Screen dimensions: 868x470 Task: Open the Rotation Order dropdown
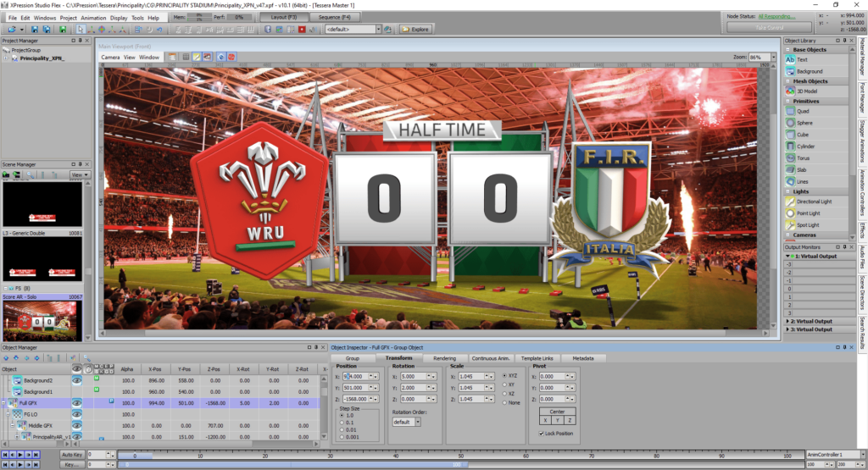point(418,422)
